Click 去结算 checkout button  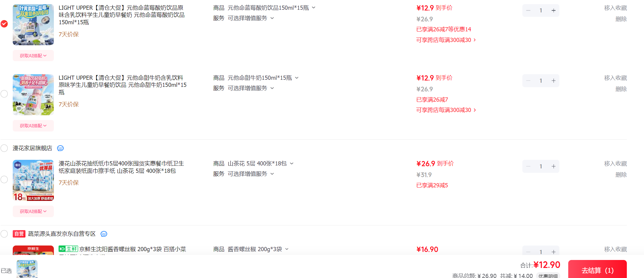coord(598,269)
